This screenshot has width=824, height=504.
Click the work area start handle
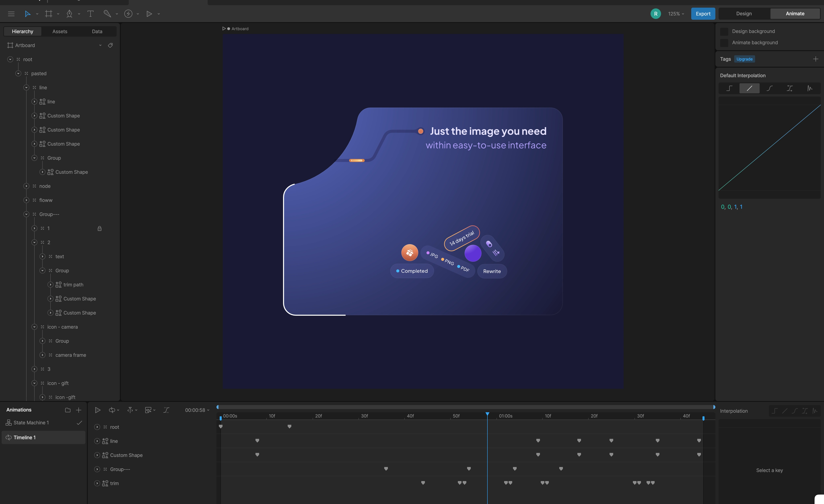pos(221,418)
